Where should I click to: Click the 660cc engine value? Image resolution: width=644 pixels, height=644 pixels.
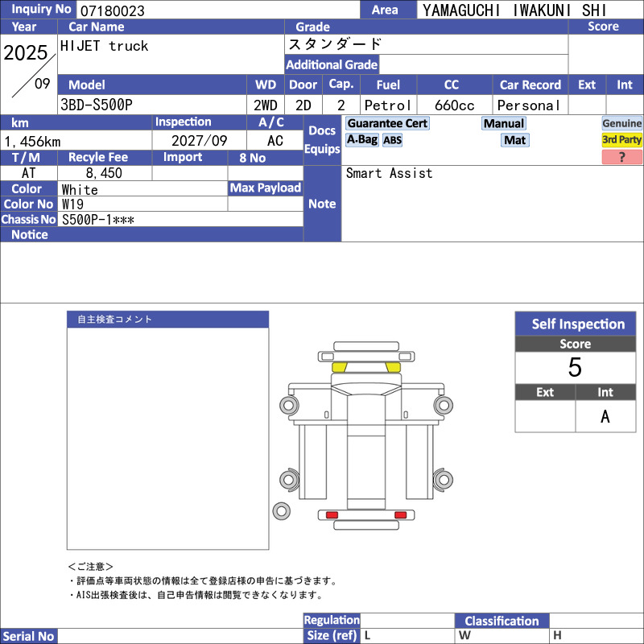(x=454, y=105)
